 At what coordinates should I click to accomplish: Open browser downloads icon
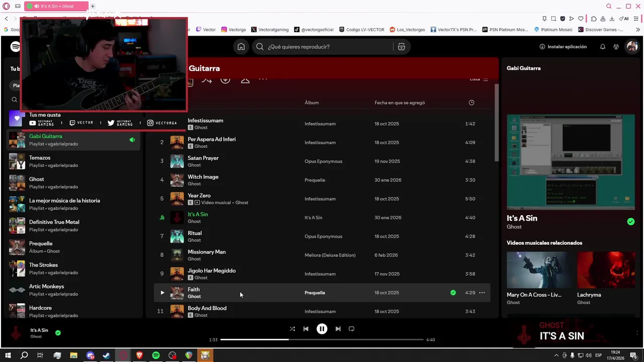click(612, 19)
